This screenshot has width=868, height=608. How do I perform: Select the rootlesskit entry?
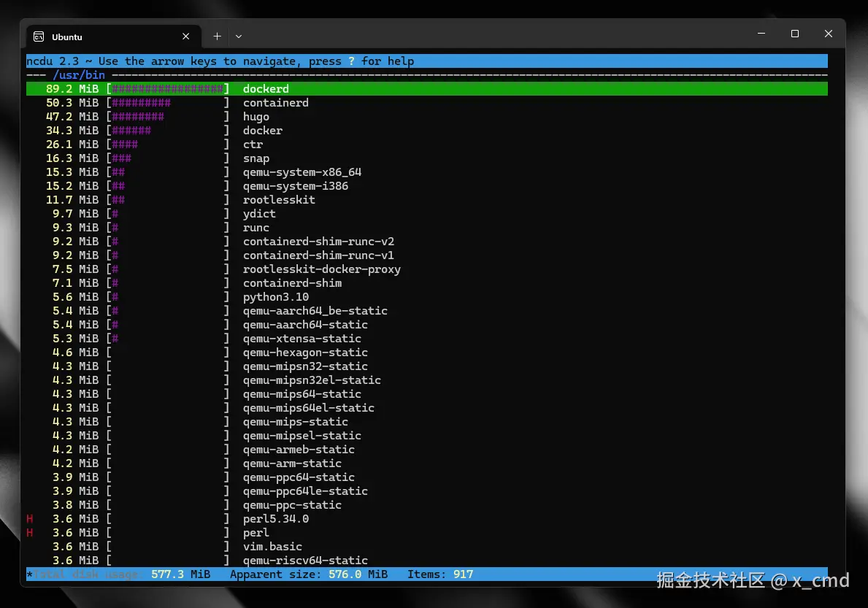pyautogui.click(x=427, y=200)
